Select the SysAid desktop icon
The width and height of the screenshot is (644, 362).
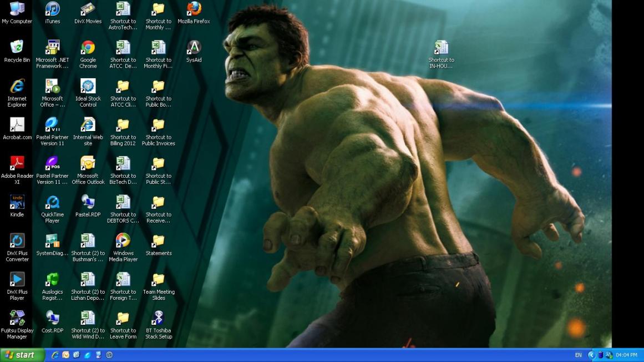tap(194, 47)
